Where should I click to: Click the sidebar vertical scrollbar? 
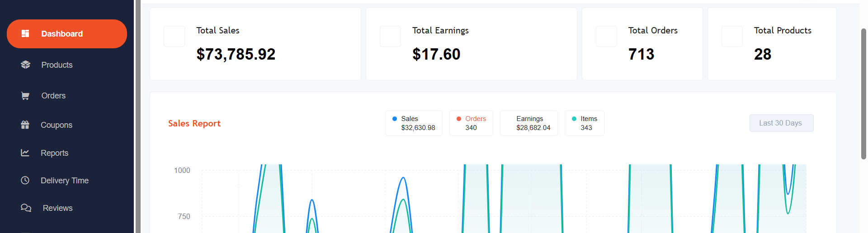click(138, 116)
